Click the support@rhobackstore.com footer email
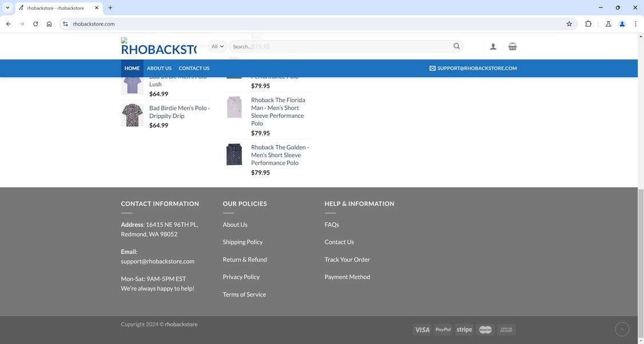The image size is (644, 344). coord(157,261)
